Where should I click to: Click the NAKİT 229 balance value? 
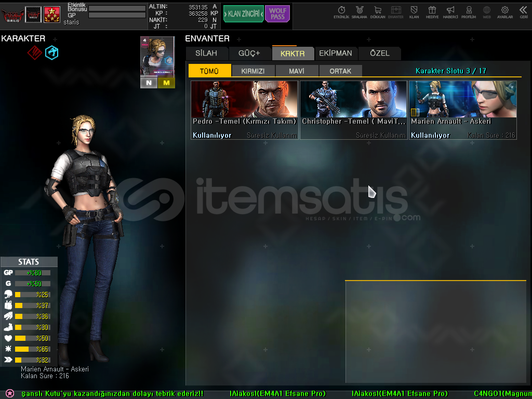click(203, 20)
